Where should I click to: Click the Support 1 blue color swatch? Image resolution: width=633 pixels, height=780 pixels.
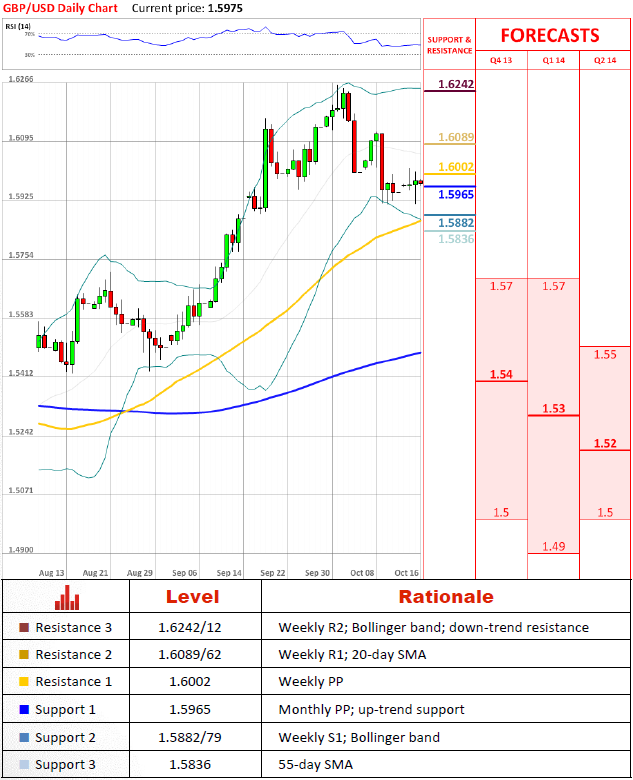(24, 709)
